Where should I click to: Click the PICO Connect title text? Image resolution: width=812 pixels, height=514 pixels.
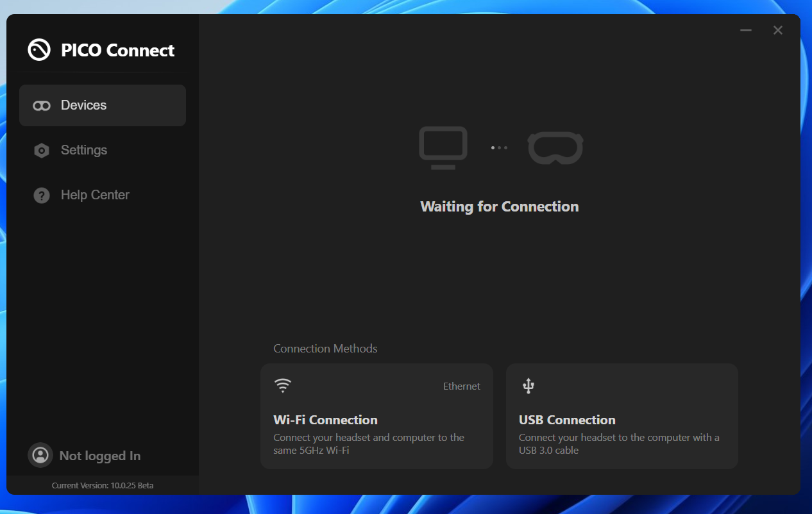coord(117,50)
